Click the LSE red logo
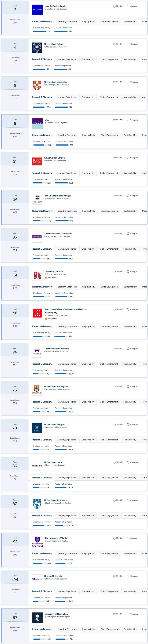This screenshot has width=148, height=644. point(37,313)
